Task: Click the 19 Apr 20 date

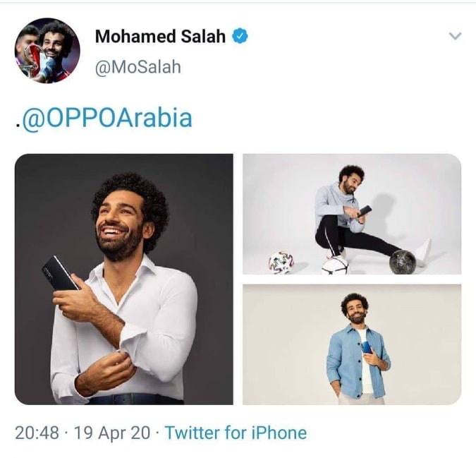Action: point(111,432)
